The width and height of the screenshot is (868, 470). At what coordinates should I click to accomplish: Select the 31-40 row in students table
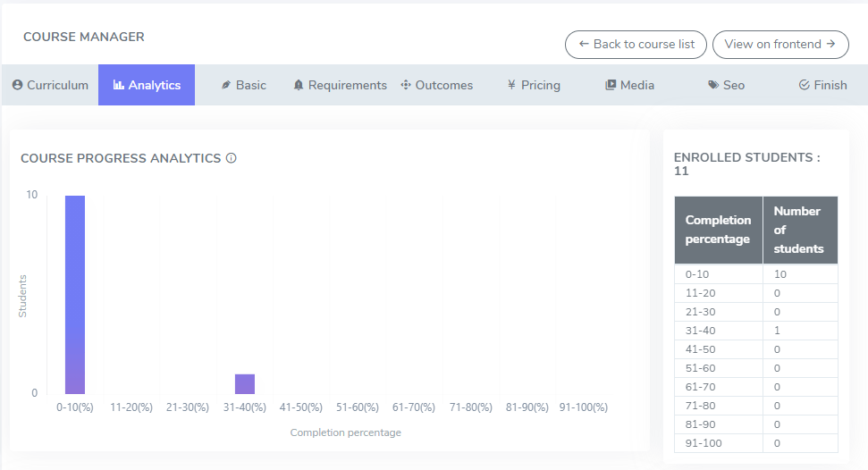click(755, 331)
